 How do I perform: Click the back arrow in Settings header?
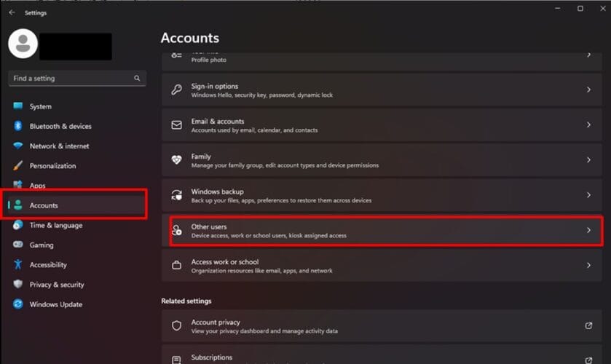[x=12, y=12]
